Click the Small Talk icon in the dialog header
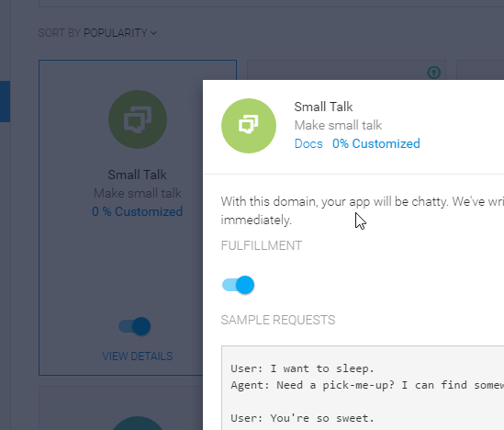The image size is (504, 430). pos(249,126)
